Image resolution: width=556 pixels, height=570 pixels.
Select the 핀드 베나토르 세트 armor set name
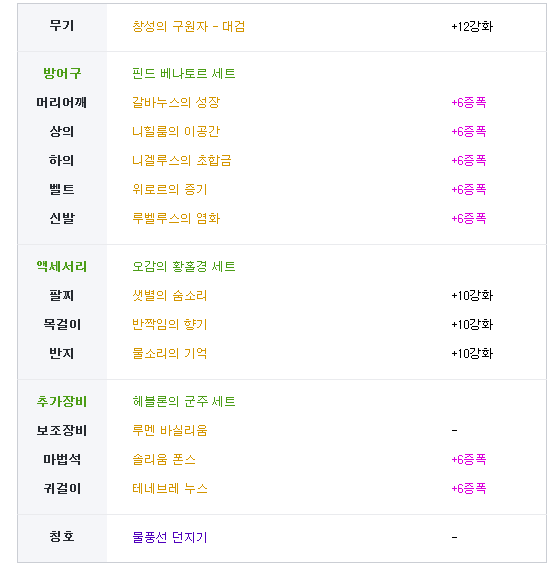tap(184, 74)
